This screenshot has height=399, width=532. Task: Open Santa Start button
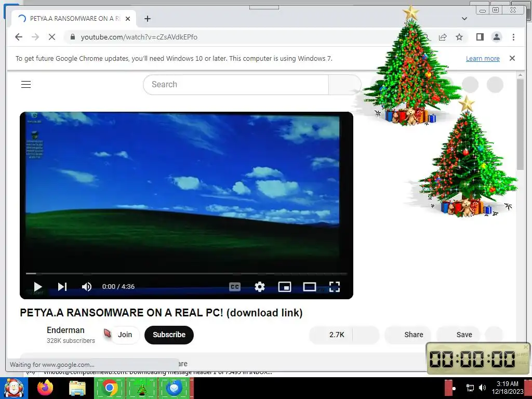[14, 388]
